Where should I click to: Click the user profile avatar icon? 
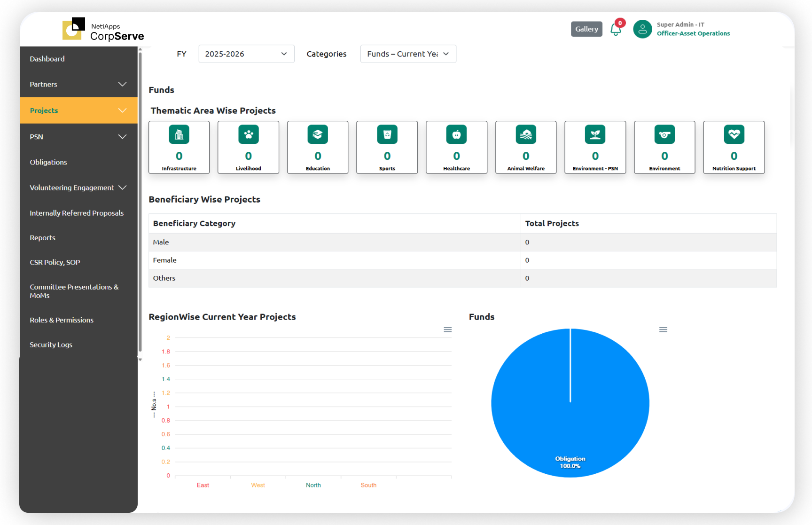click(642, 29)
